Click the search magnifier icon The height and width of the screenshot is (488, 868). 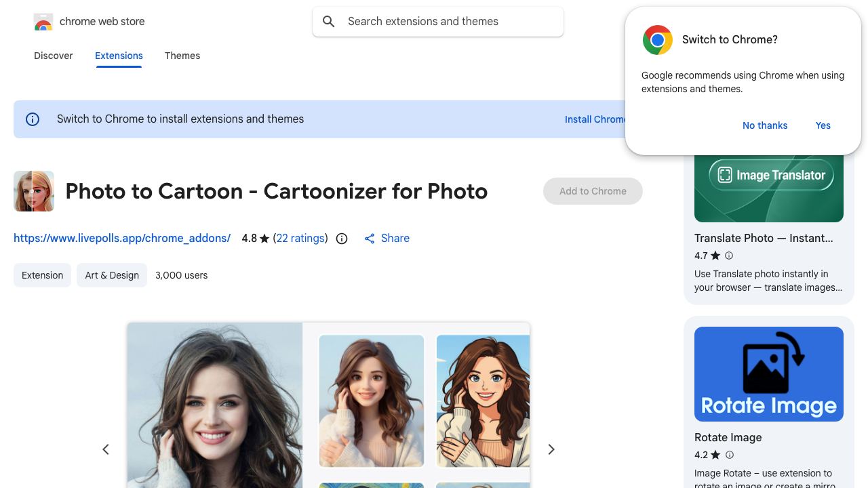tap(329, 22)
